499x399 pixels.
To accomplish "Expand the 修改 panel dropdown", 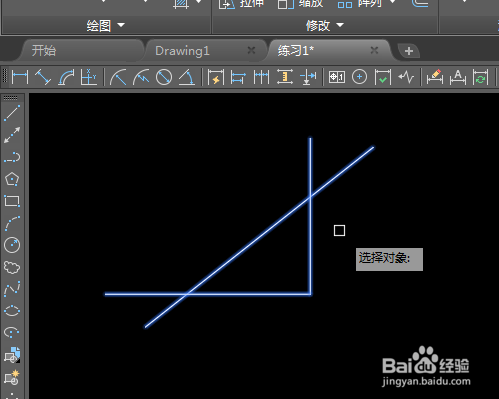I will 340,25.
